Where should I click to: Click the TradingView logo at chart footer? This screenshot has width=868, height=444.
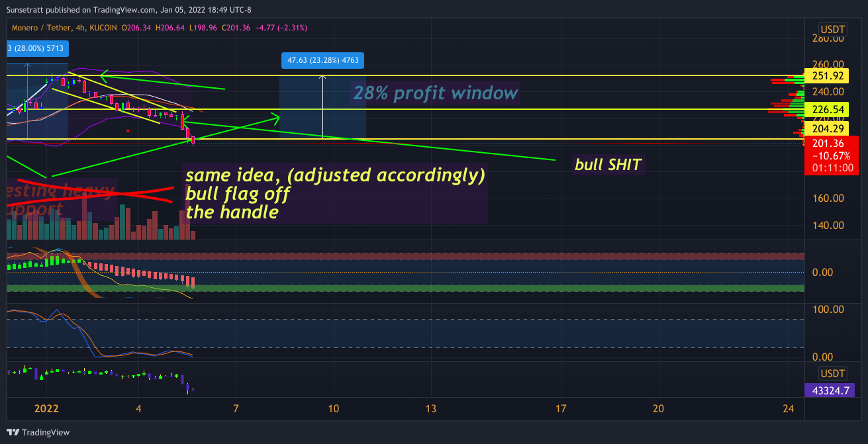38,432
